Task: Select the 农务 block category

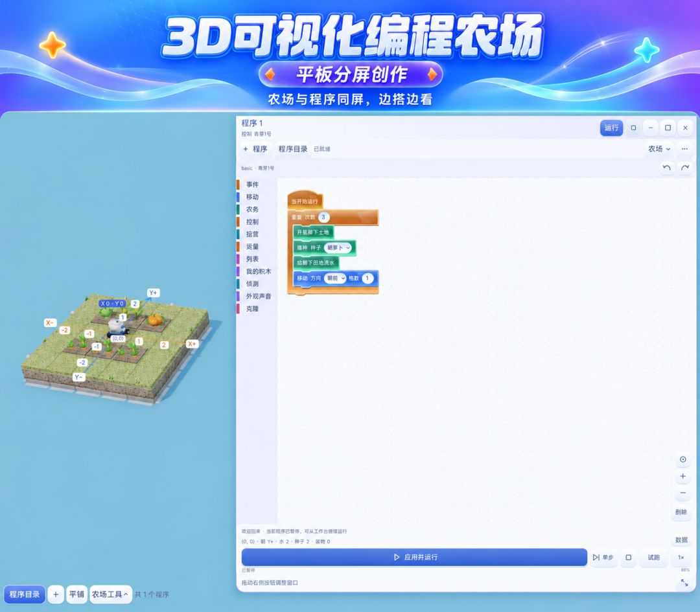Action: coord(252,209)
